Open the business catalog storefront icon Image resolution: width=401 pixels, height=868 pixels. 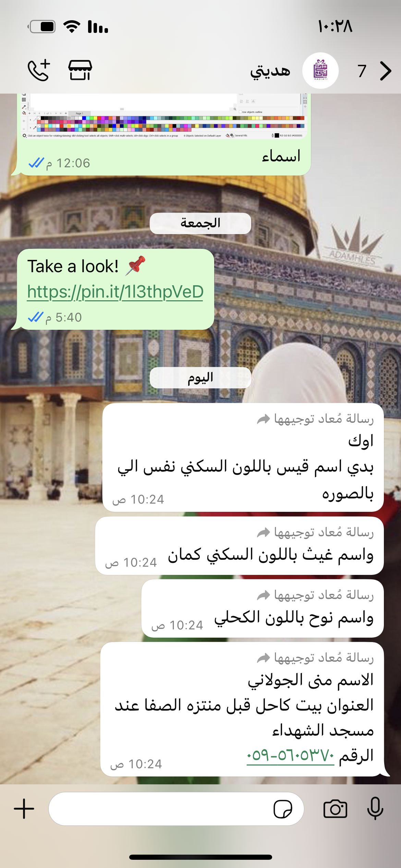click(x=80, y=70)
